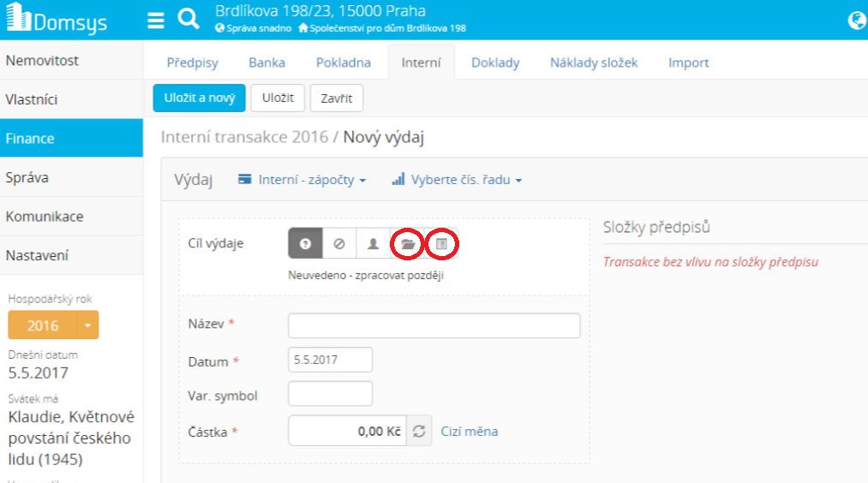Click into the Název input field
The height and width of the screenshot is (483, 868).
(434, 325)
